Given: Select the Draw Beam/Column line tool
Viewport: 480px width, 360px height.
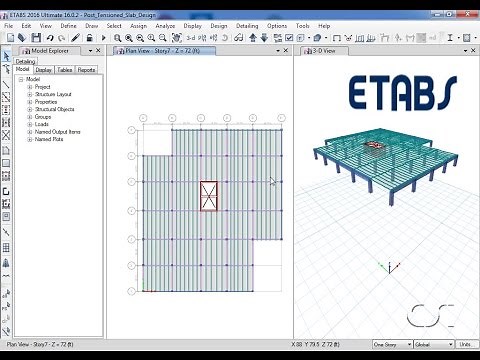Looking at the screenshot, I should [6, 85].
